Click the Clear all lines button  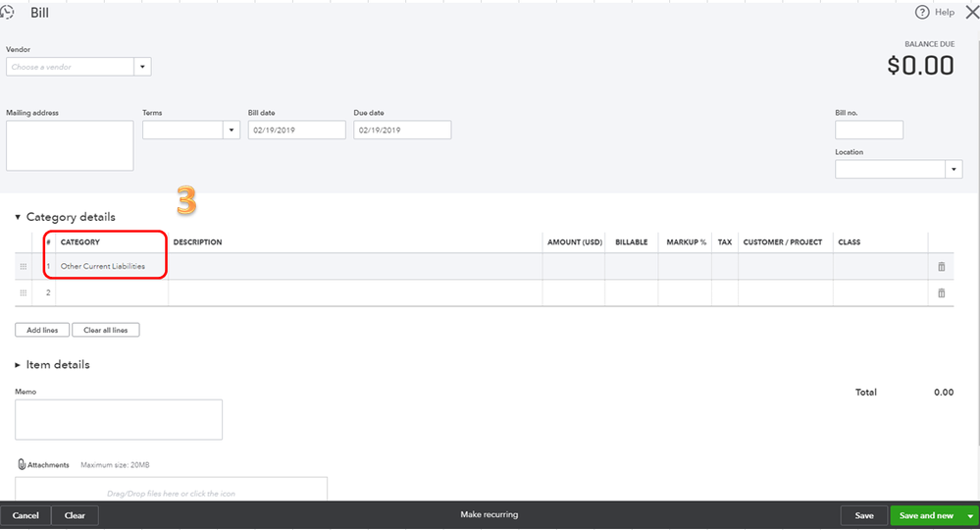tap(106, 330)
